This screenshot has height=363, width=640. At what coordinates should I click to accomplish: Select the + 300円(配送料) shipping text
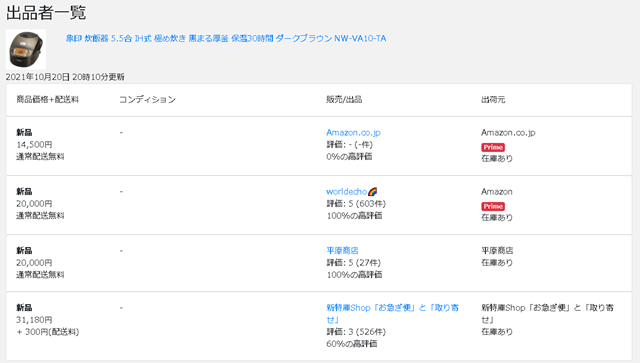tap(48, 332)
